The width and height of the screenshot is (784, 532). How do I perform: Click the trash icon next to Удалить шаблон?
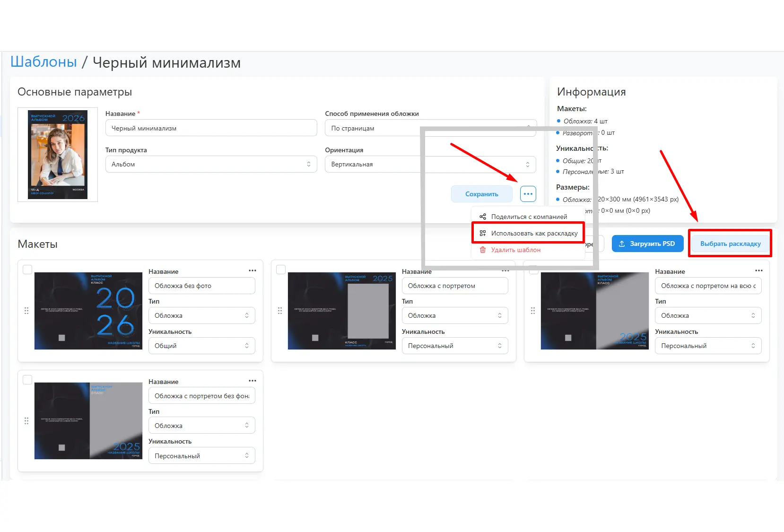coord(483,250)
